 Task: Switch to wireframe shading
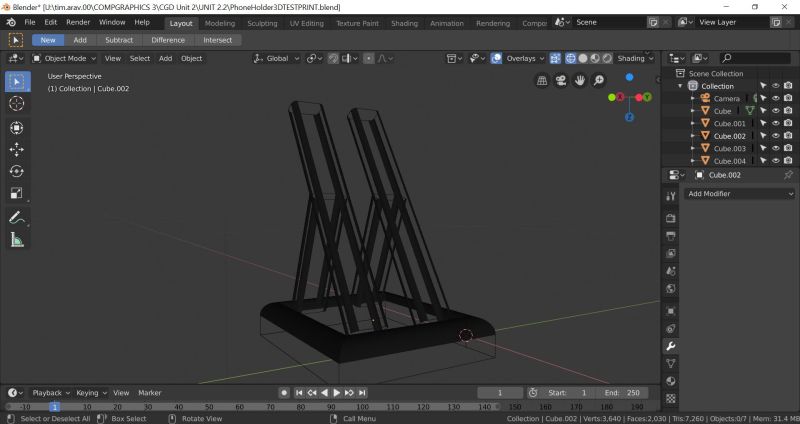pos(570,59)
